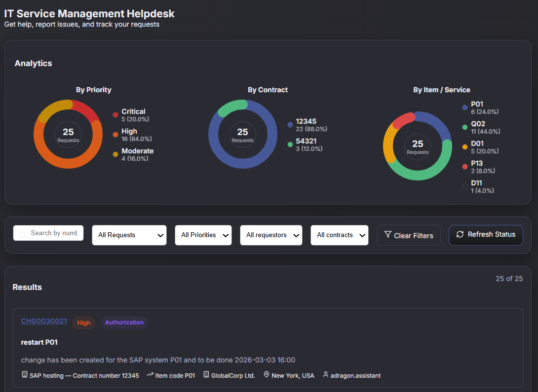Open request CHG0030021
The height and width of the screenshot is (392, 538).
coord(44,321)
